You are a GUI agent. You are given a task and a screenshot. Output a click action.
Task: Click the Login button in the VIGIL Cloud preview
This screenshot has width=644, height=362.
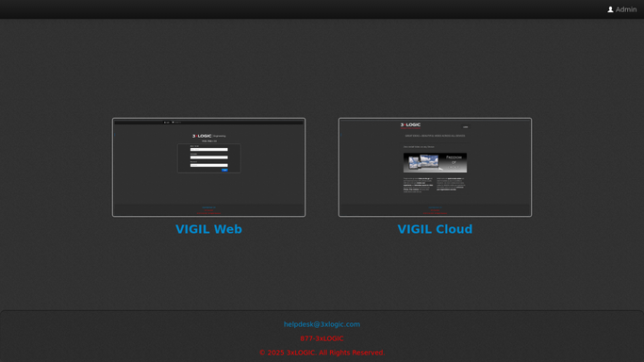pos(466,127)
